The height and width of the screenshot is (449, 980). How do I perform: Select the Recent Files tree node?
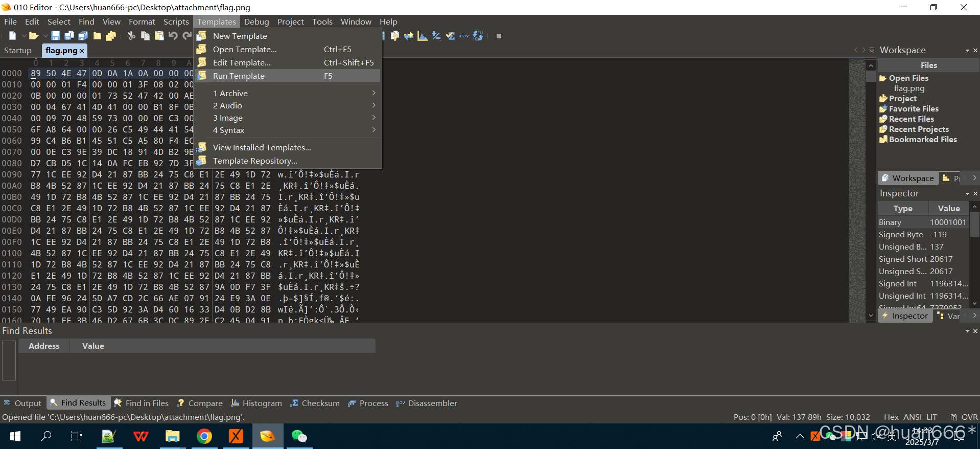[911, 119]
